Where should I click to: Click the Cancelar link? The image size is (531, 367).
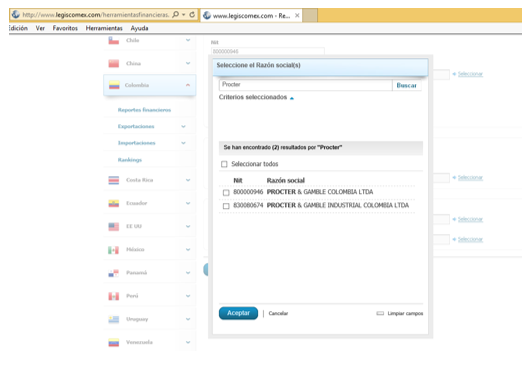[278, 314]
